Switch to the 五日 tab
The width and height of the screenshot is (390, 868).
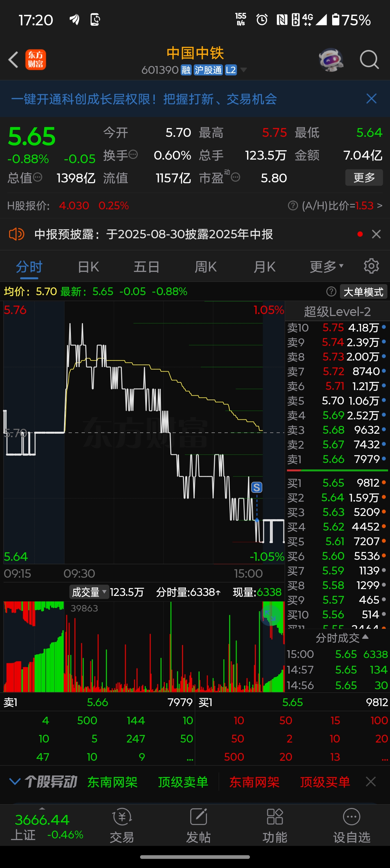[147, 267]
